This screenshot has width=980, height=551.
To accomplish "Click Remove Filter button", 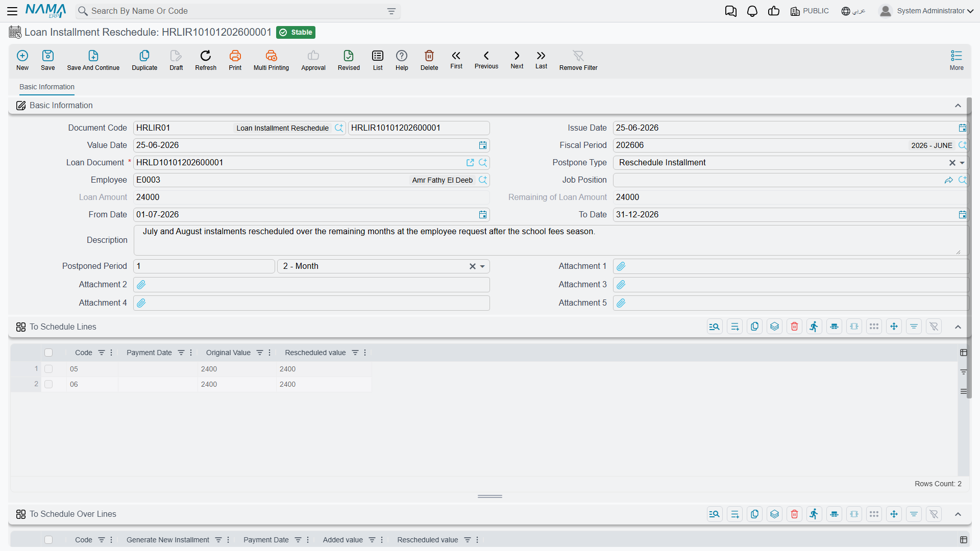I will pyautogui.click(x=578, y=60).
